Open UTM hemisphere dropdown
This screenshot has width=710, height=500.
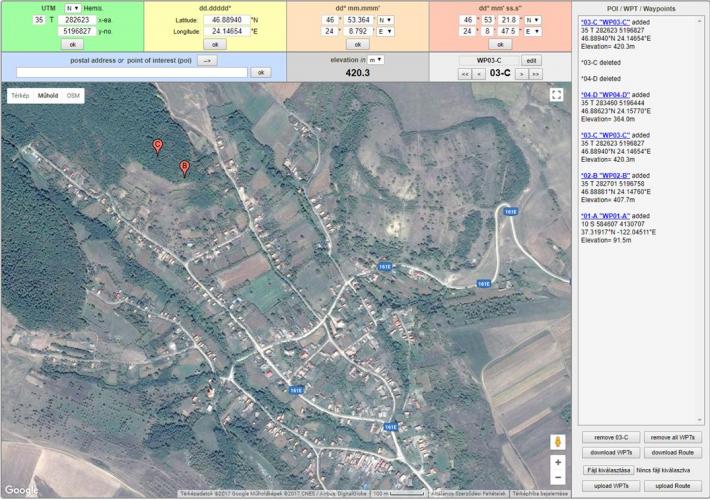(72, 8)
